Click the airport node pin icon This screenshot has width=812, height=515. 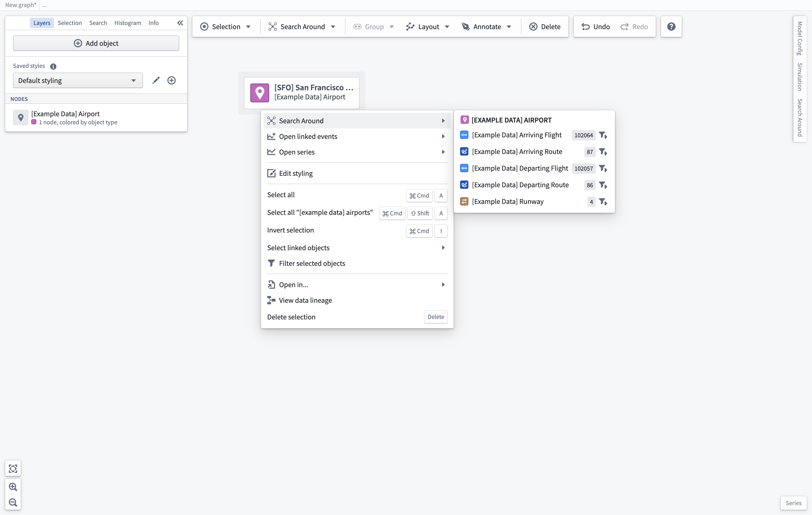tap(259, 92)
